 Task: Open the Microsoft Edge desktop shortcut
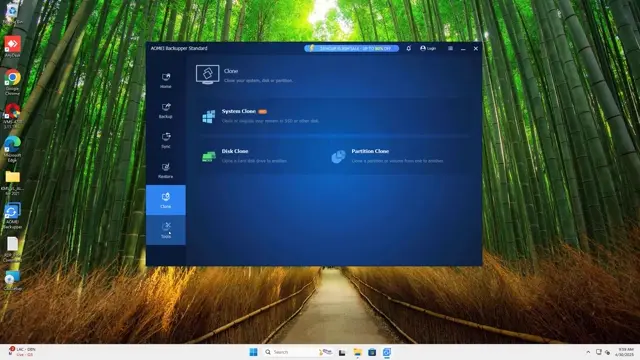[12, 149]
